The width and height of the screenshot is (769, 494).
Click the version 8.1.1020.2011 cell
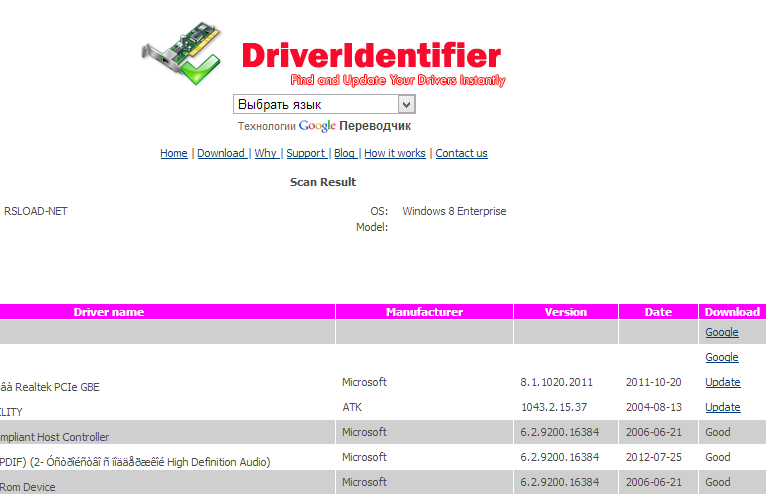pos(556,382)
